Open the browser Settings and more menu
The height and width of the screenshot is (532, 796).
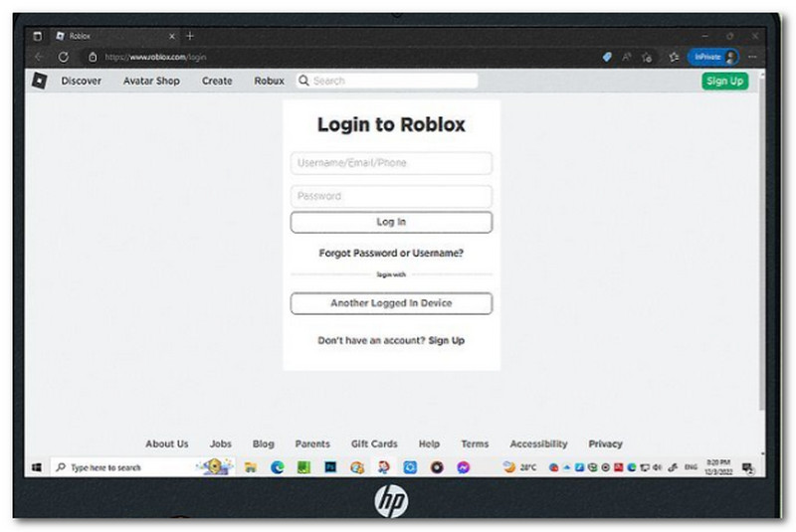pos(753,57)
